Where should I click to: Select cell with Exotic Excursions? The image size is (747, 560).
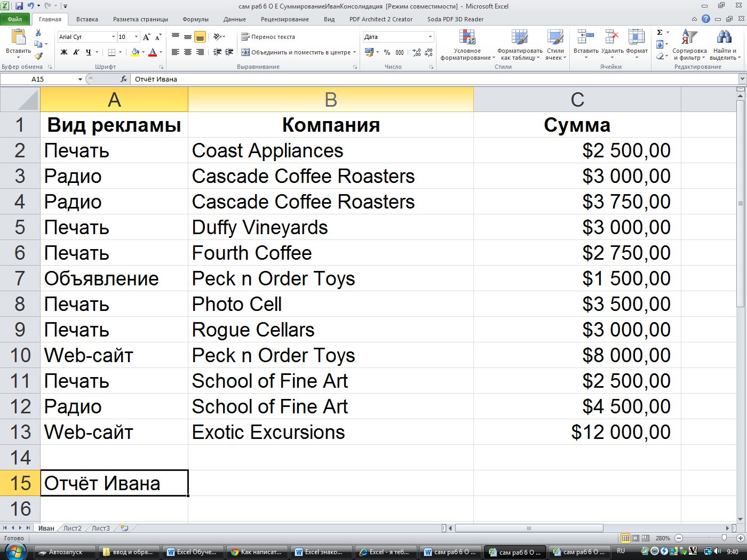331,432
